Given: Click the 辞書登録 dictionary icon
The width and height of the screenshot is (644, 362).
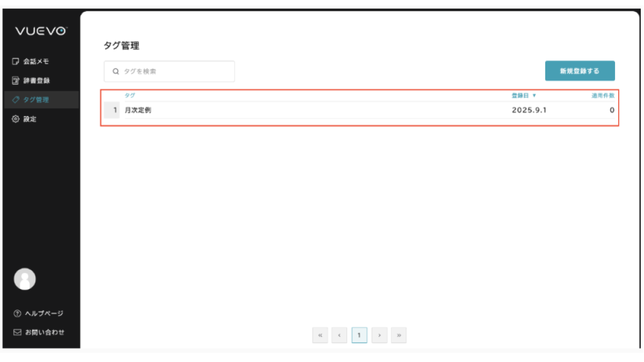Looking at the screenshot, I should [x=16, y=80].
